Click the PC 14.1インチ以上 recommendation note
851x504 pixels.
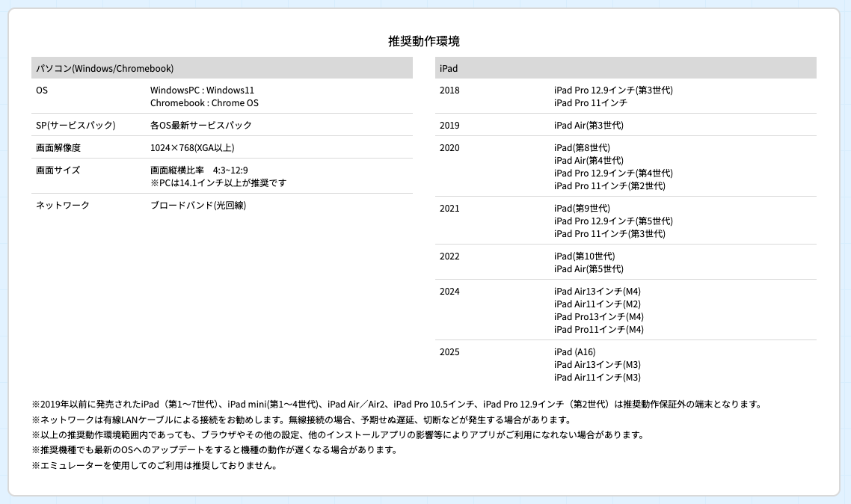(218, 182)
